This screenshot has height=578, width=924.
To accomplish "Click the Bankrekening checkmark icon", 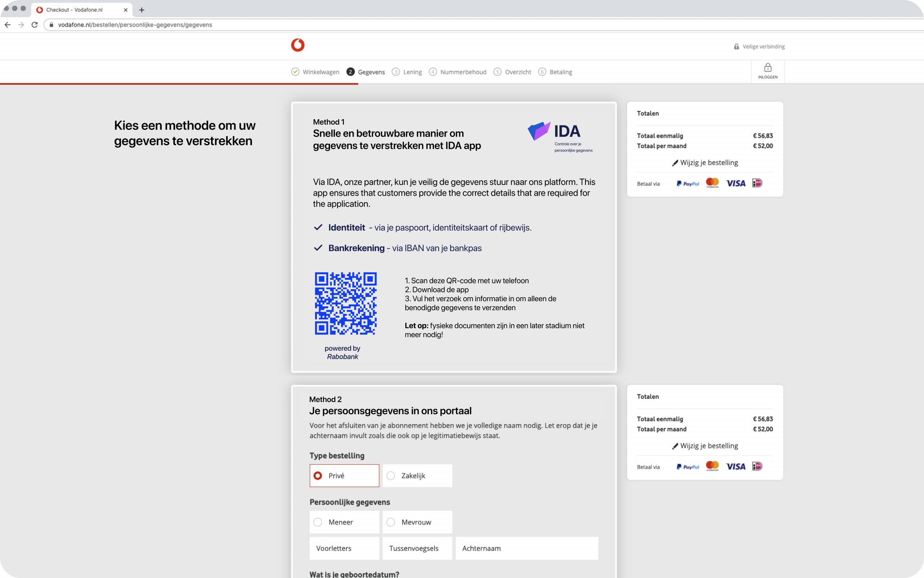I will pos(318,248).
